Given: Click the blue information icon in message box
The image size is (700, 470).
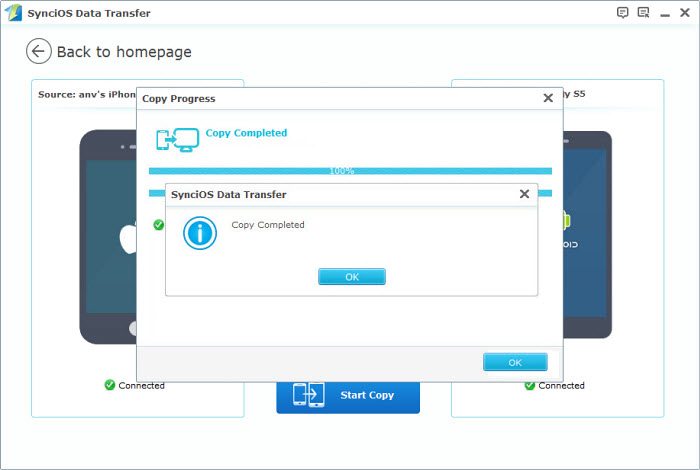Looking at the screenshot, I should [x=200, y=233].
